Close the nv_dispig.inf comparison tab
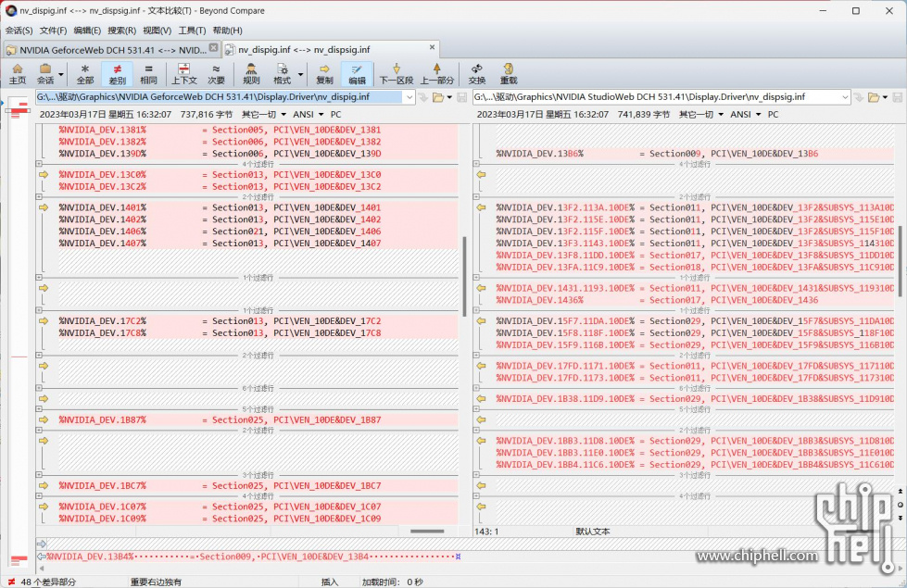Image resolution: width=907 pixels, height=588 pixels. tap(432, 47)
